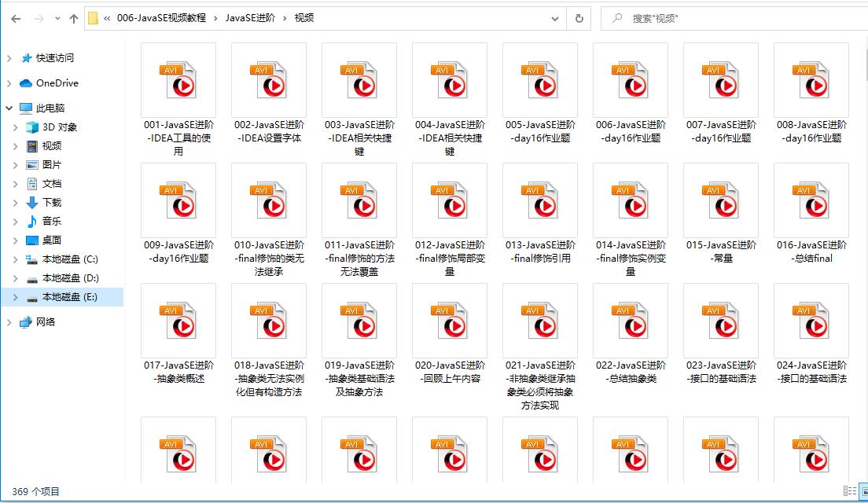Viewport: 868px width, 503px height.
Task: Select video 017-JavaSE进阶-抽象类概述
Action: 178,335
